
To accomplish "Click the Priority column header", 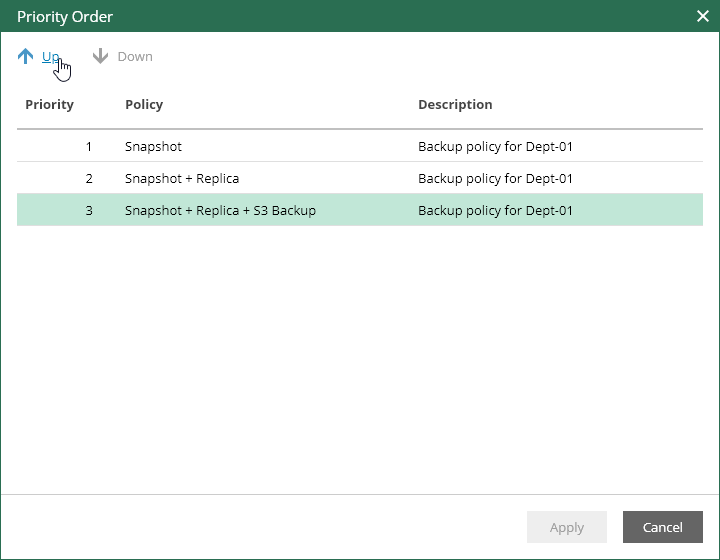I will (50, 105).
